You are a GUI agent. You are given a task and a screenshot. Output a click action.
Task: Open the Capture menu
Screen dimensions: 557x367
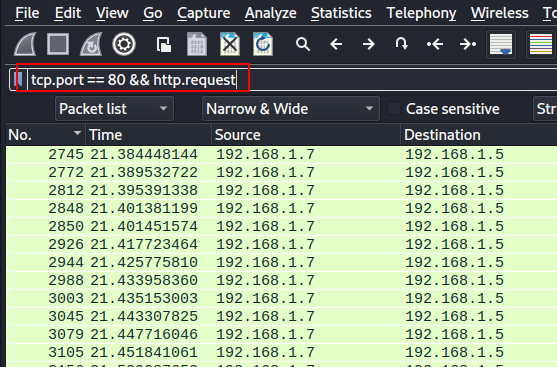tap(204, 13)
